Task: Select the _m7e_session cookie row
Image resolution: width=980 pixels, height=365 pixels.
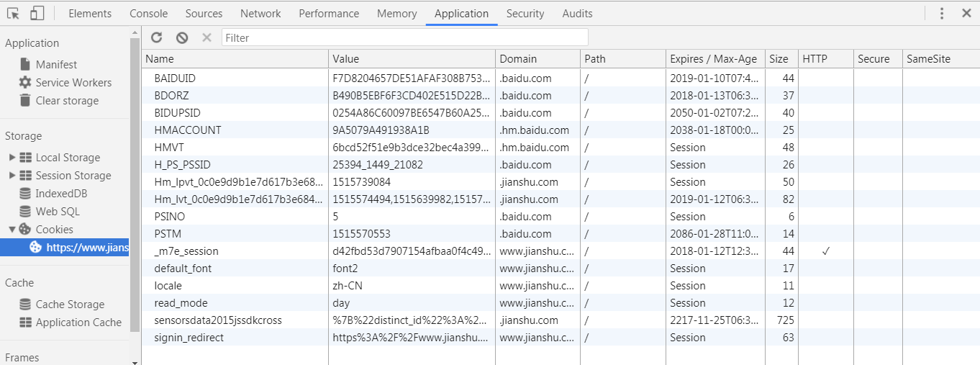Action: click(x=561, y=251)
